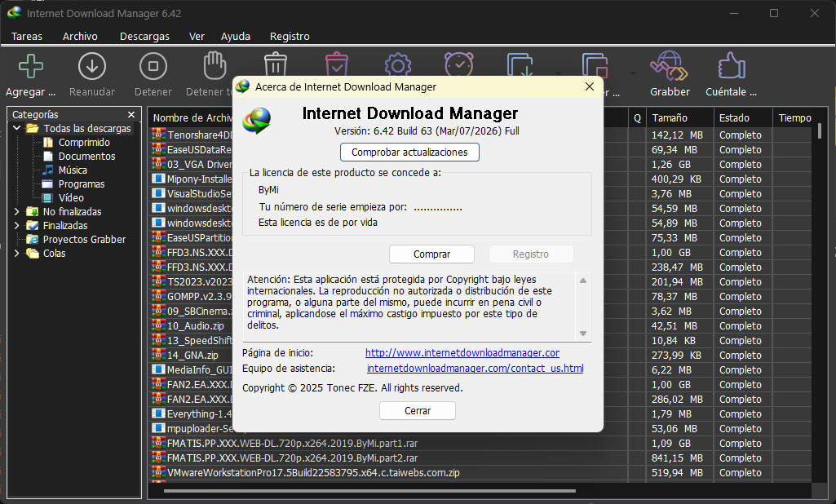
Task: Click the Detener todo hand icon
Action: pyautogui.click(x=215, y=65)
